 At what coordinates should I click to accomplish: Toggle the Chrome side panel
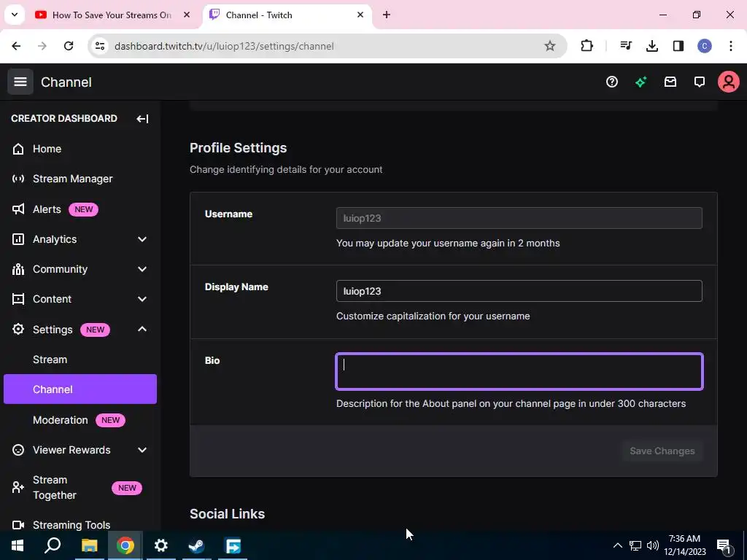click(678, 46)
